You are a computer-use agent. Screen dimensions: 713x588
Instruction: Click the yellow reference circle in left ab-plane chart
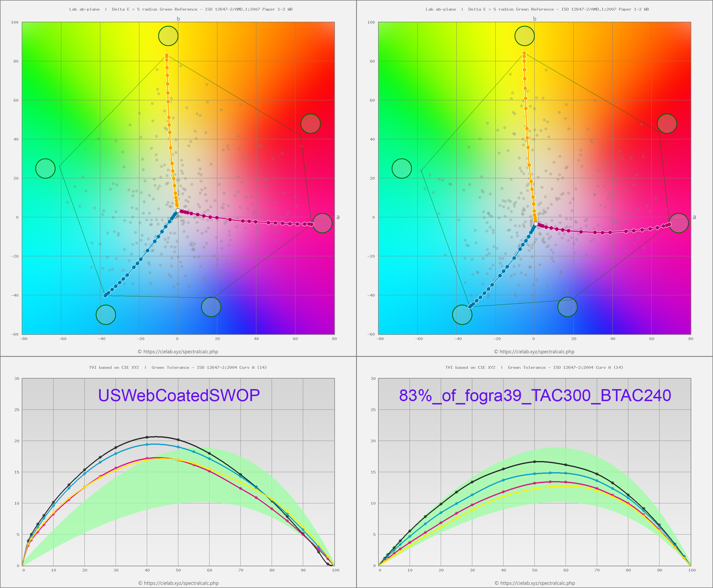168,36
